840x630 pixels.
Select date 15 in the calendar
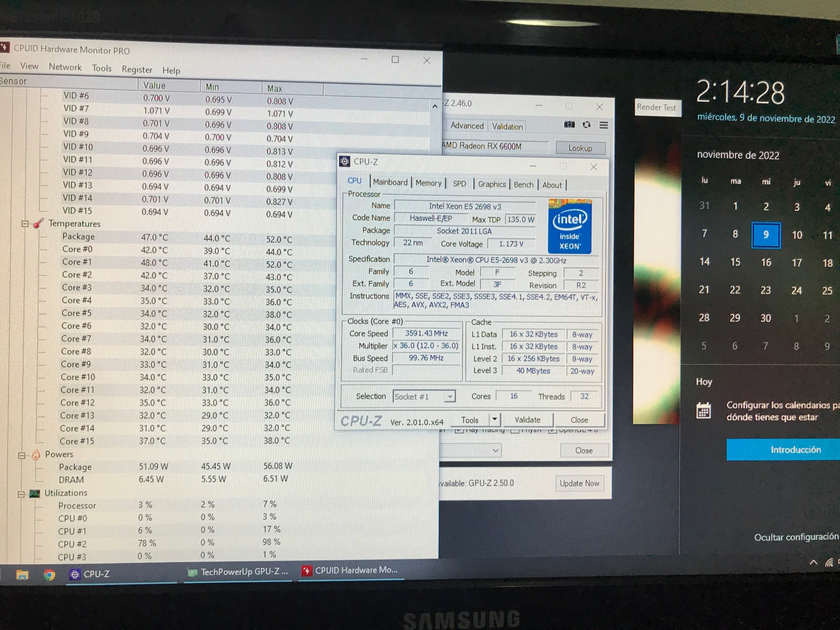tap(735, 262)
